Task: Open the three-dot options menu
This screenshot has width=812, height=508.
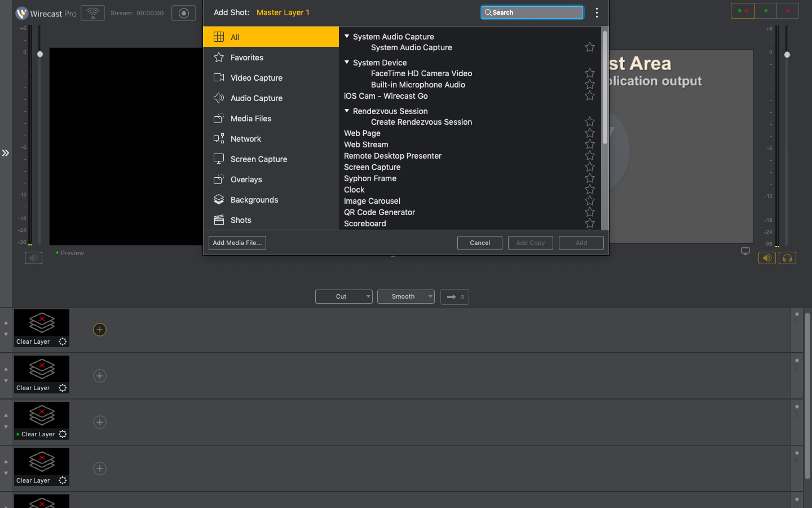Action: tap(597, 12)
